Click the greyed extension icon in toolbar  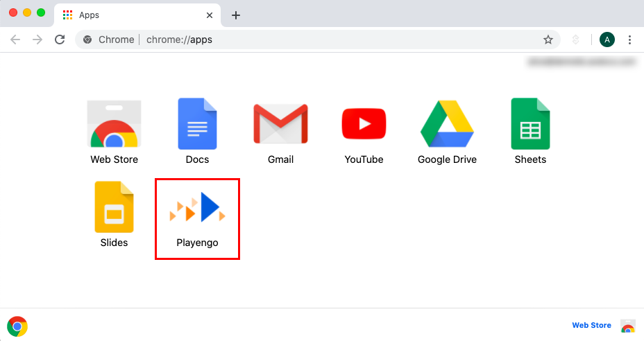[576, 40]
